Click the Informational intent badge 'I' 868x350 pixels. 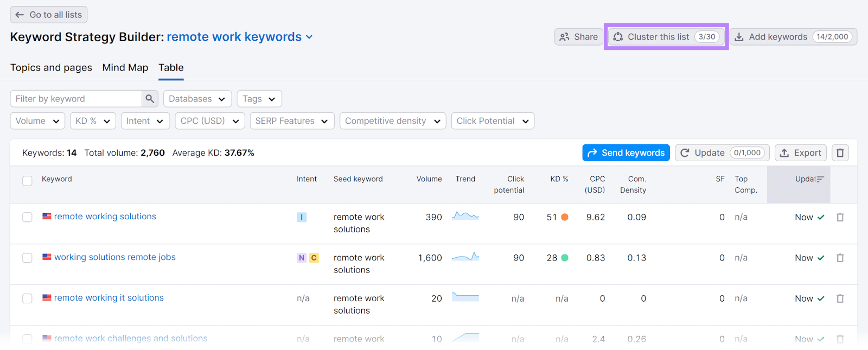click(x=302, y=217)
